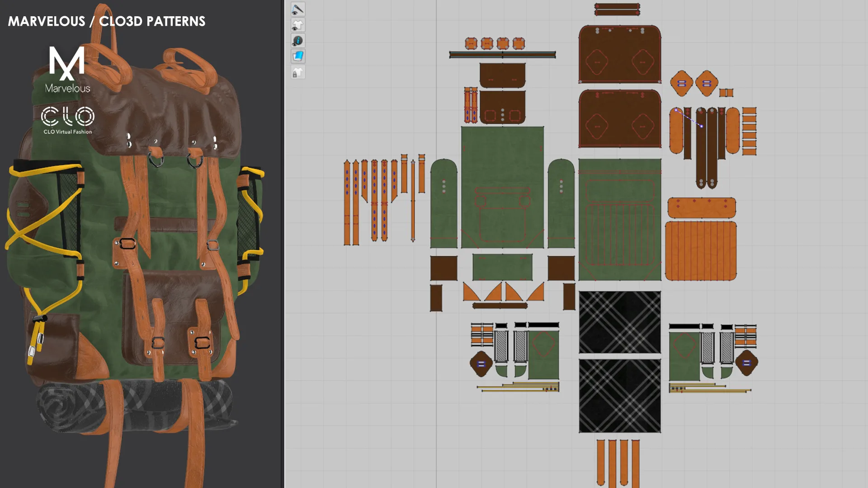This screenshot has height=488, width=868.
Task: Toggle the show sewing needle-and-thread icon
Action: click(298, 9)
